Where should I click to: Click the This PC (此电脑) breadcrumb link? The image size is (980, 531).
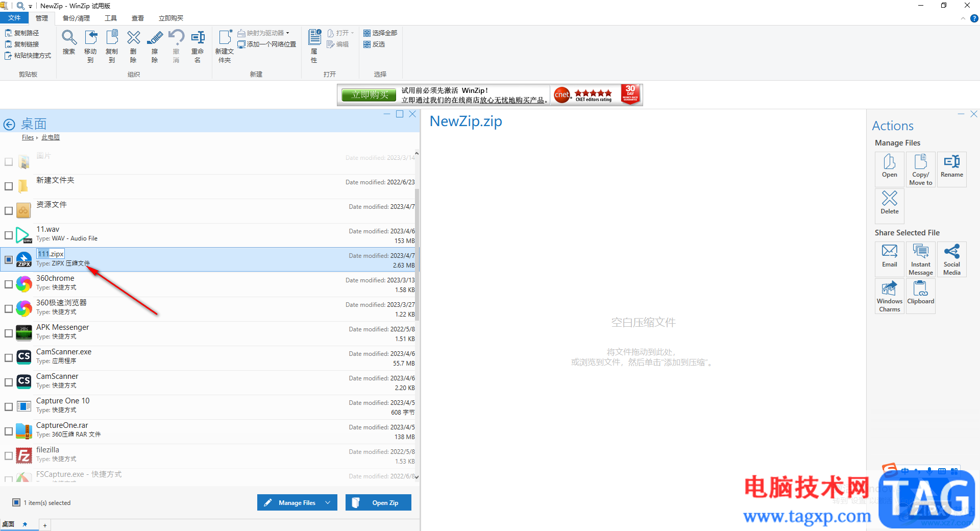coord(51,137)
